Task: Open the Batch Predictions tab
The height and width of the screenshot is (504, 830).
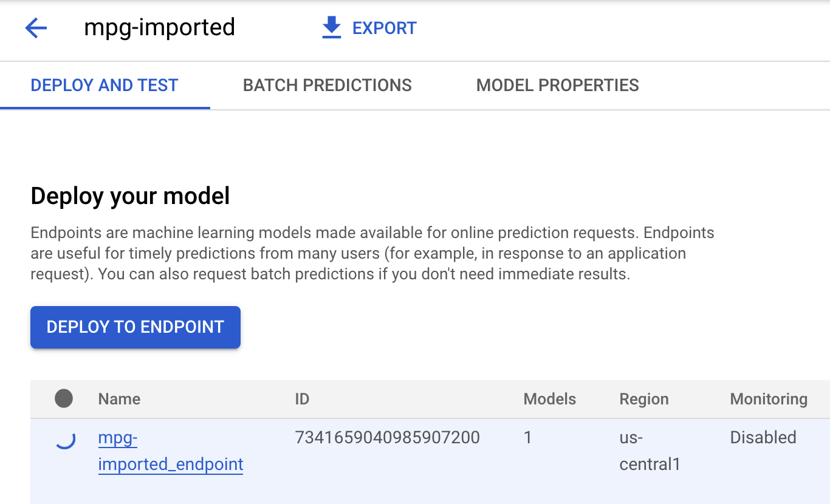Action: point(327,85)
